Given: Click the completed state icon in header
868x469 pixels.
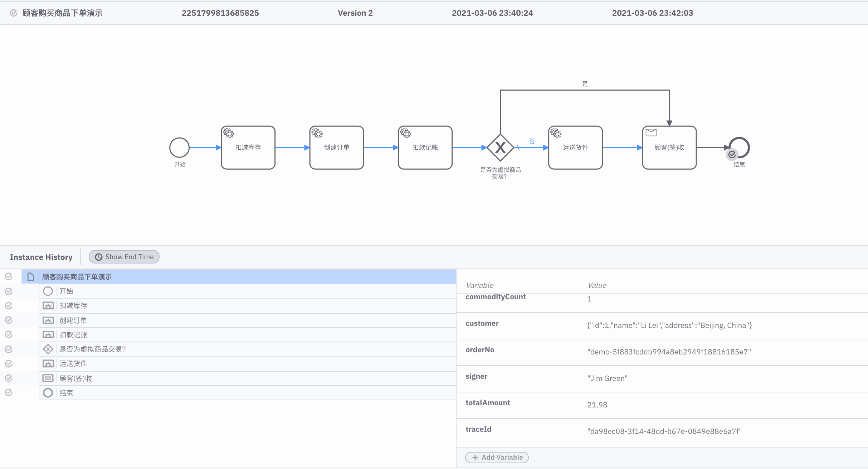Looking at the screenshot, I should (x=14, y=13).
